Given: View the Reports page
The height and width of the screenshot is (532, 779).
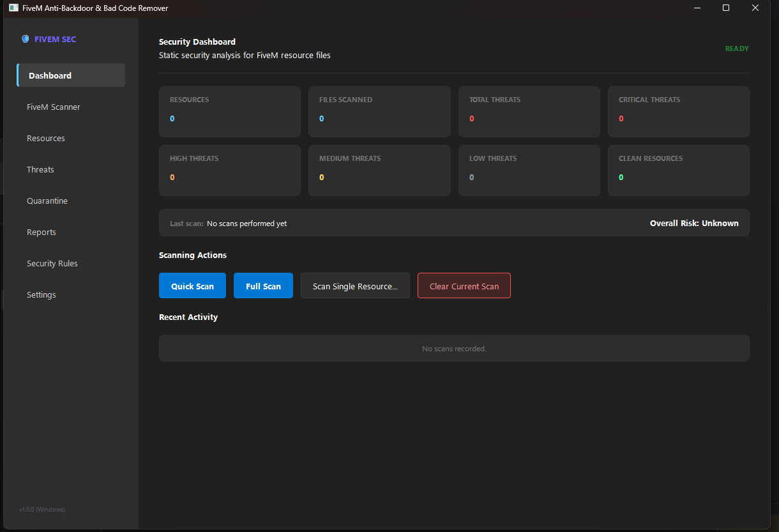Looking at the screenshot, I should 71,232.
